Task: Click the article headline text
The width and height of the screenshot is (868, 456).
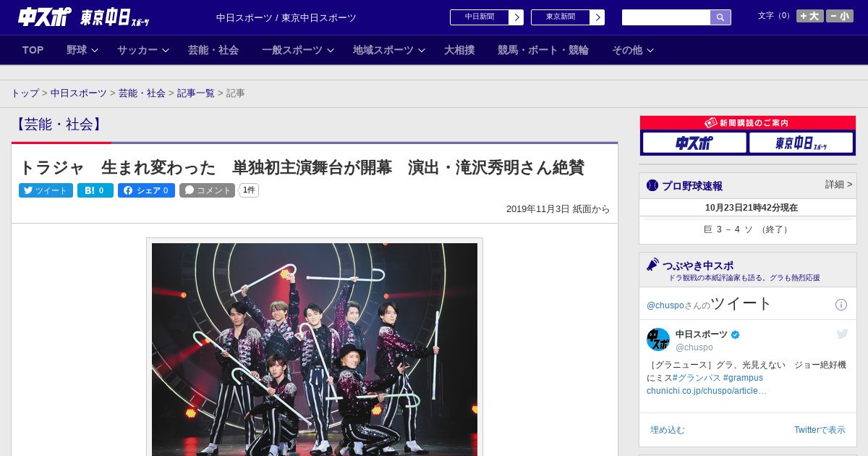Action: pos(302,167)
